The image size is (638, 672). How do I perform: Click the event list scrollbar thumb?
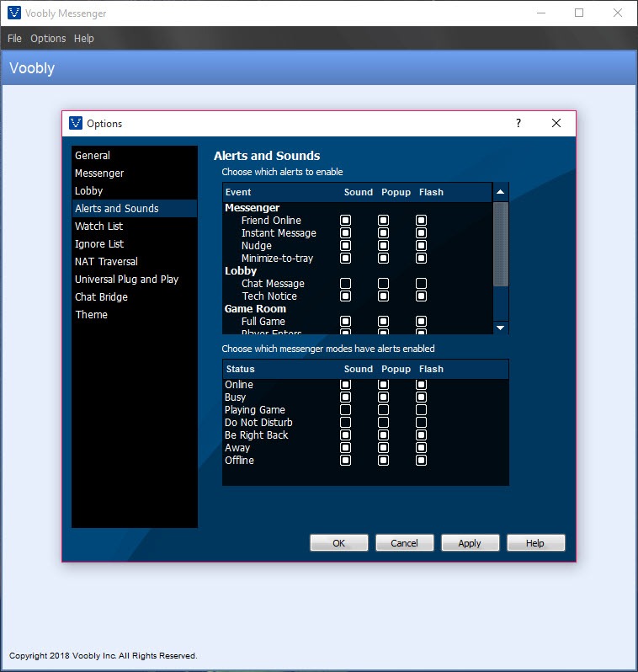pyautogui.click(x=501, y=244)
